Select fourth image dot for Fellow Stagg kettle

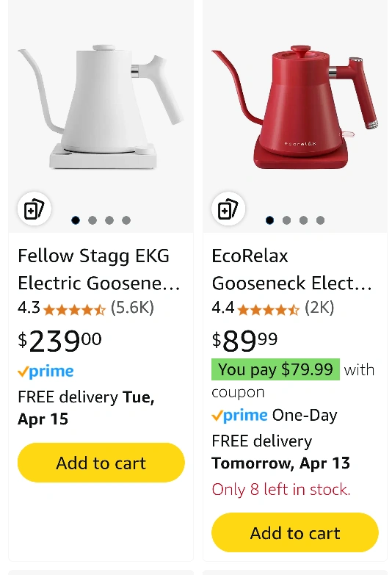[x=126, y=220]
